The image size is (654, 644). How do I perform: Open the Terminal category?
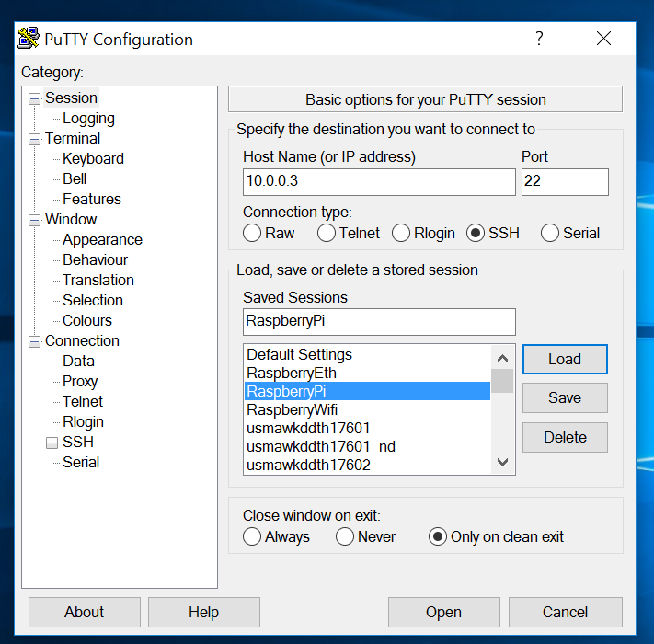[73, 139]
